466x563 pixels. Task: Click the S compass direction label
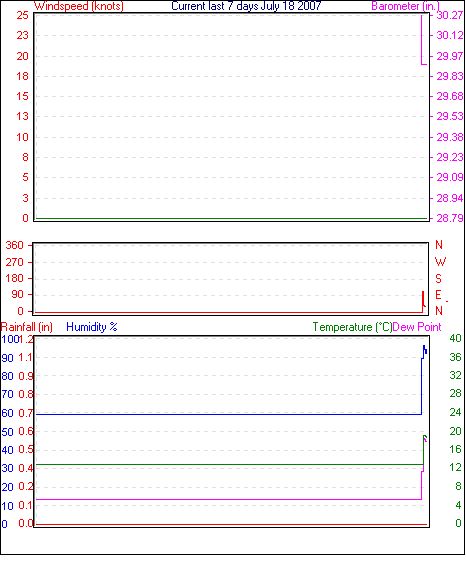(438, 279)
